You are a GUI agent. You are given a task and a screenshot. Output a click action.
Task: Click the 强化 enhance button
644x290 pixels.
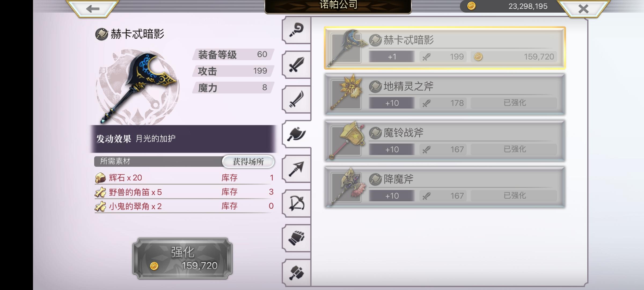coord(183,258)
